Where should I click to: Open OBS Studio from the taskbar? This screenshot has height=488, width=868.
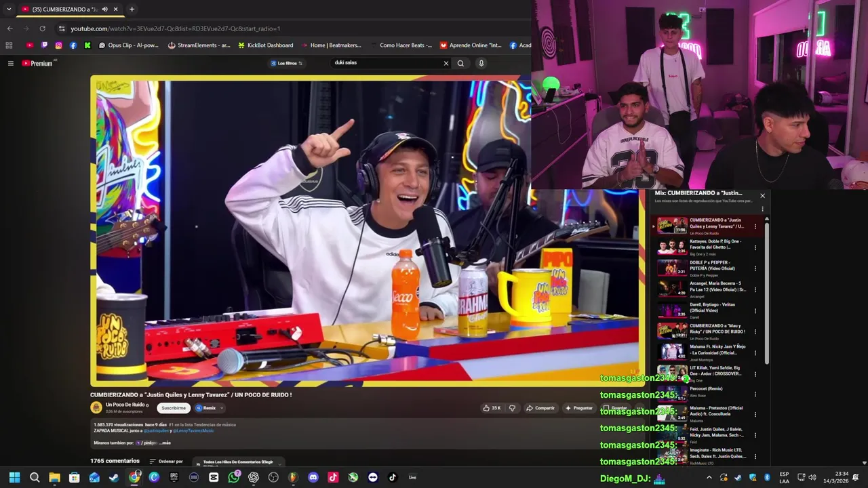[273, 477]
